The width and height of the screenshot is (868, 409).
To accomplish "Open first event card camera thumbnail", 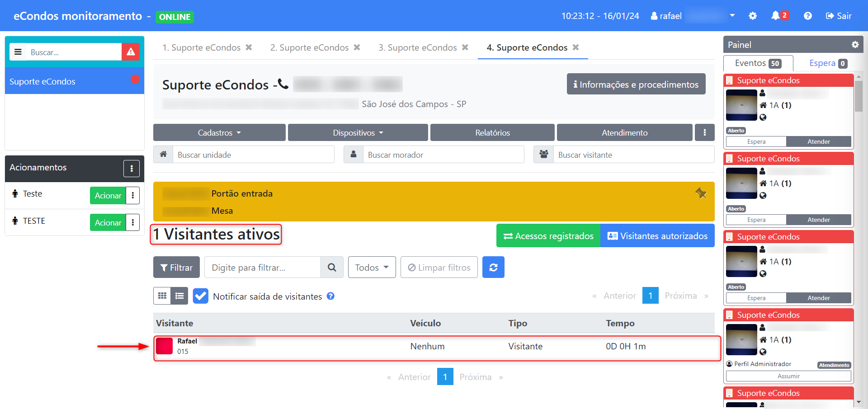I will tap(741, 105).
